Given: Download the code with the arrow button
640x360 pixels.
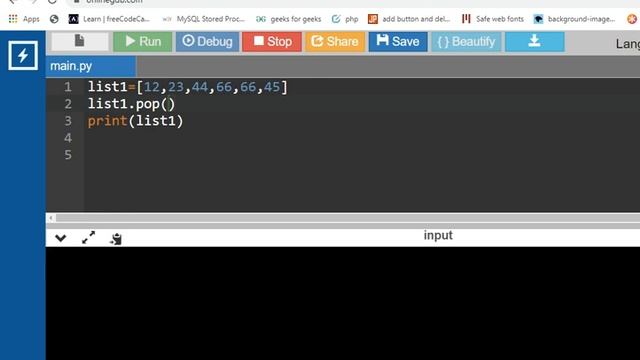Looking at the screenshot, I should [x=535, y=42].
